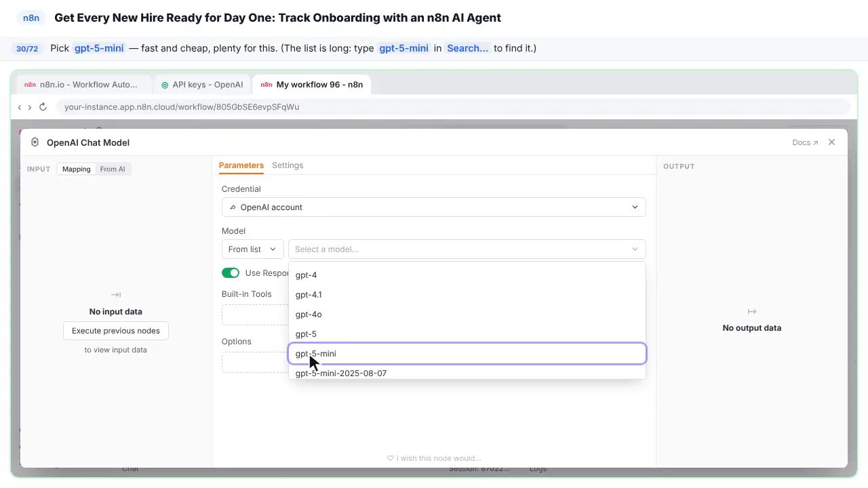Open the From list mode dropdown
This screenshot has height=488, width=868.
(252, 249)
